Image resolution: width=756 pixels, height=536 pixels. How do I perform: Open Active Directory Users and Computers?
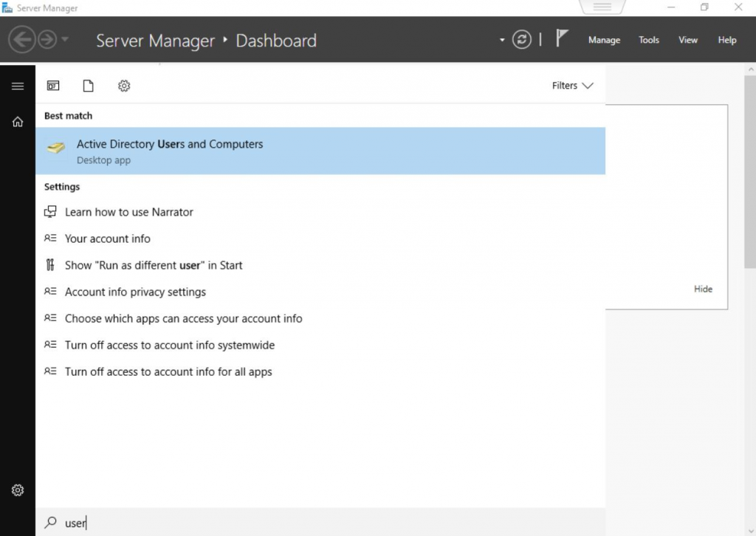coord(170,151)
